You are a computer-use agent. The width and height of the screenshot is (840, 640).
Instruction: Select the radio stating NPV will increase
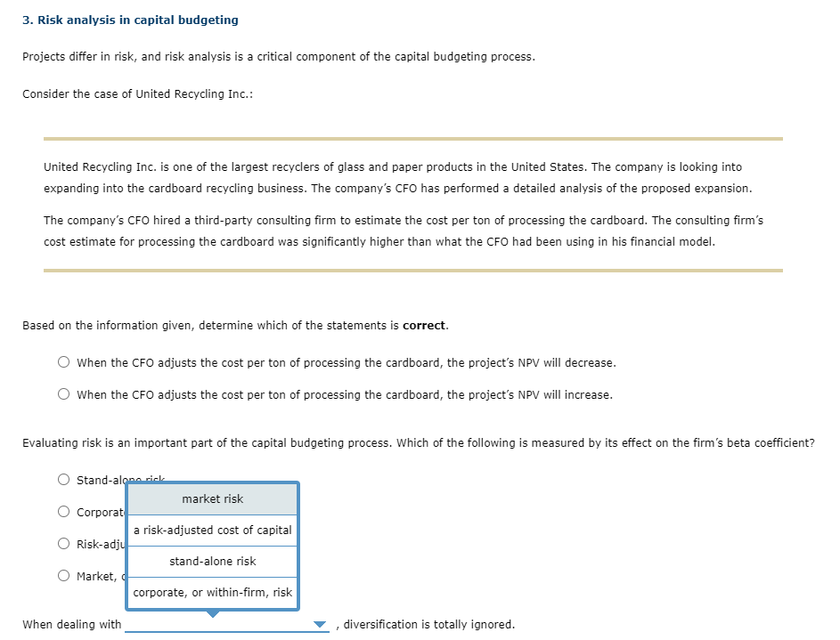tap(63, 393)
